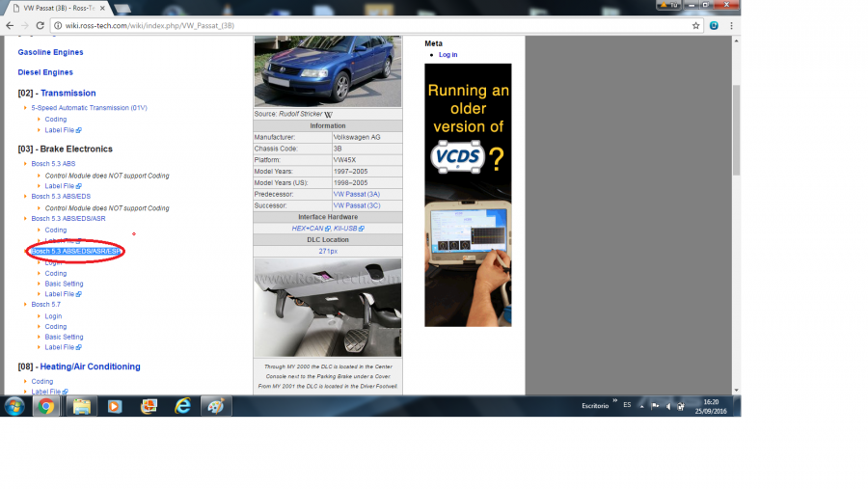Click the VCDS older version banner
868x489 pixels.
pyautogui.click(x=468, y=195)
